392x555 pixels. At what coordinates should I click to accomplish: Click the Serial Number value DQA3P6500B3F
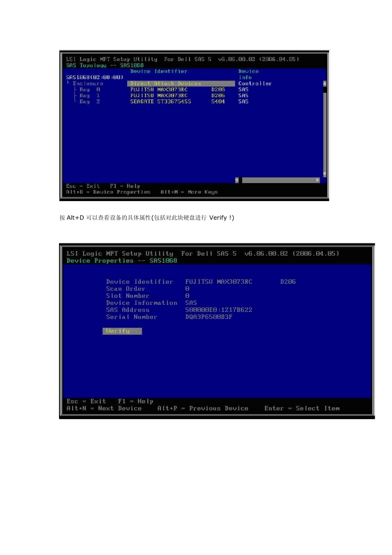point(209,317)
